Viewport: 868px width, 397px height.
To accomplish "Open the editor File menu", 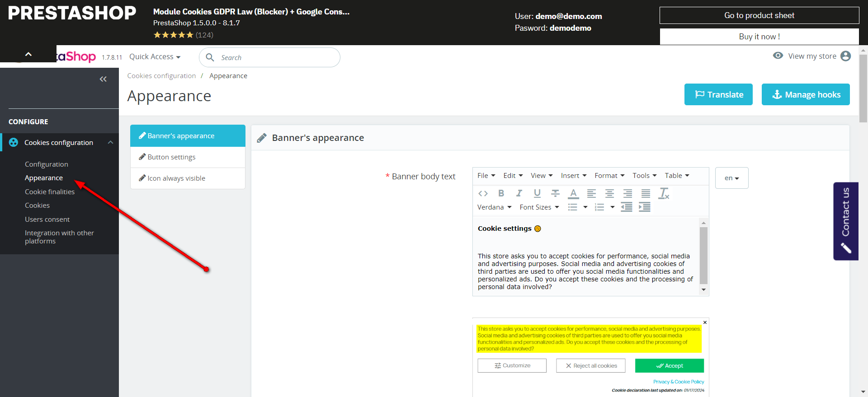I will point(486,176).
